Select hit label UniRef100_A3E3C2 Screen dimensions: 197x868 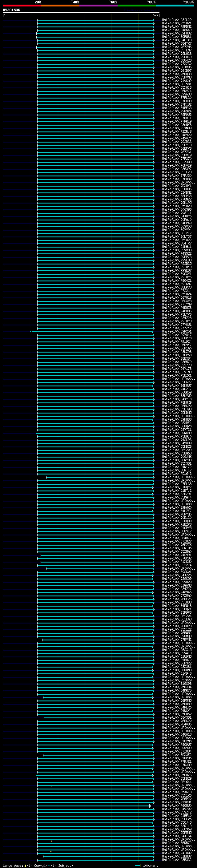pyautogui.click(x=177, y=860)
